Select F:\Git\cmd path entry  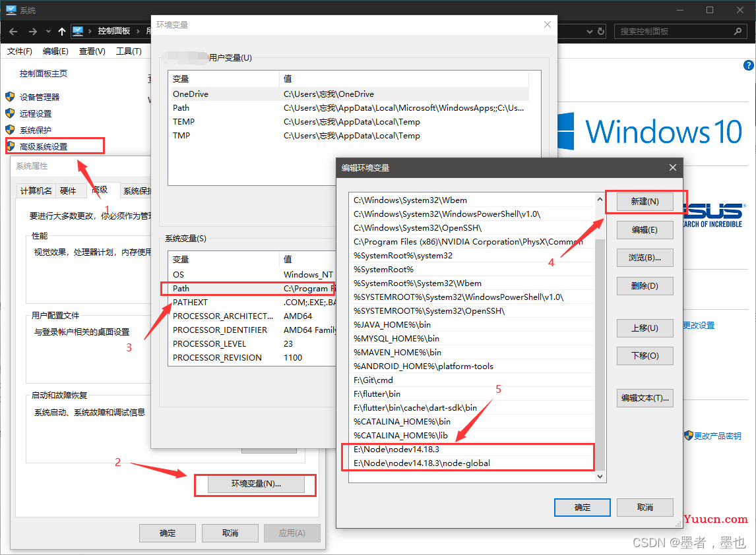pos(472,380)
